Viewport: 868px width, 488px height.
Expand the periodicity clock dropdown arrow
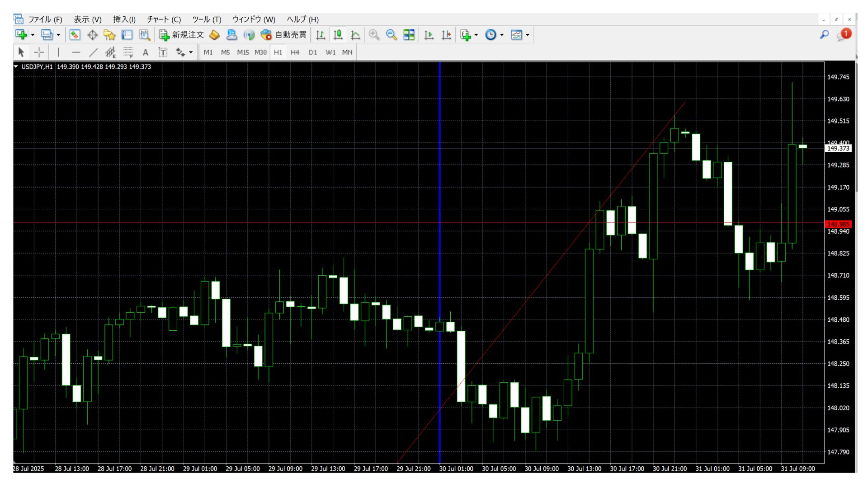tap(502, 35)
